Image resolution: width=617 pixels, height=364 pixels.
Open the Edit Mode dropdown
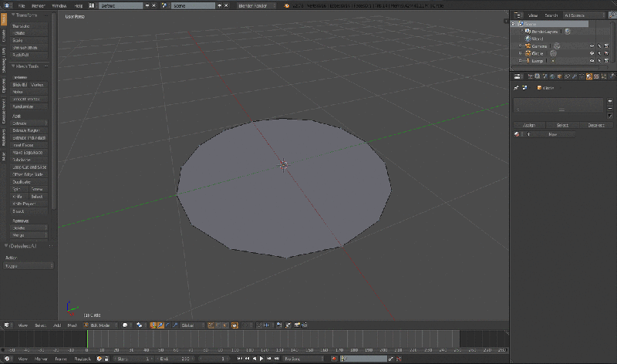[x=100, y=325]
